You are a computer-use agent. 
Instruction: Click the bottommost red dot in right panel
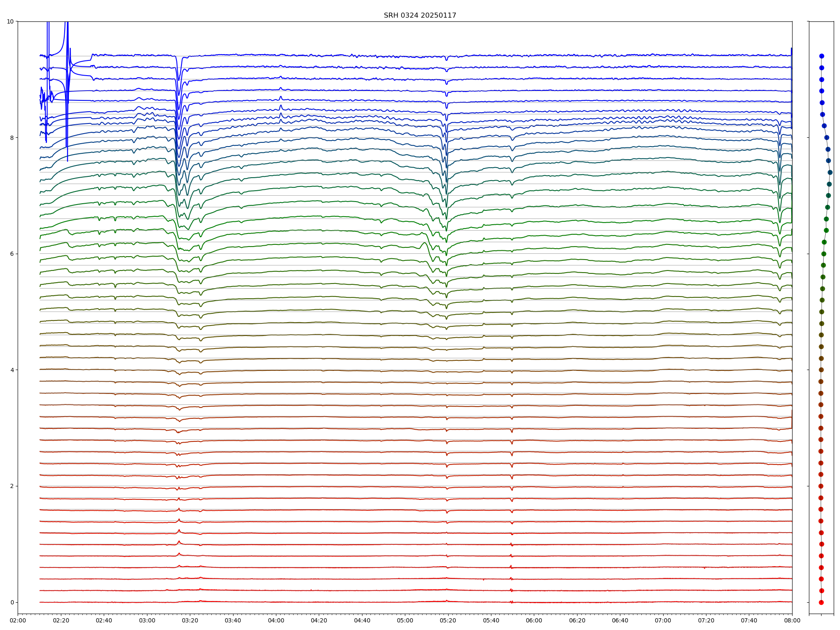click(821, 602)
